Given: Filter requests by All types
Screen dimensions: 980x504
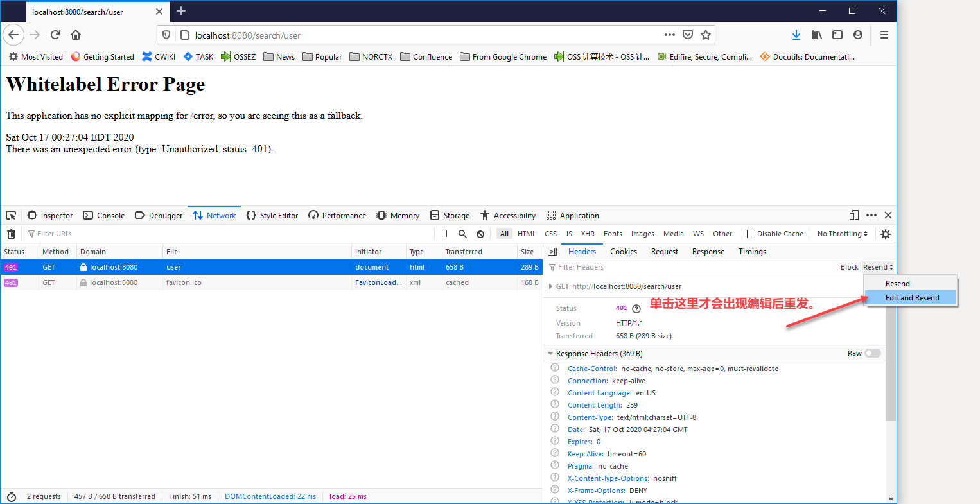Looking at the screenshot, I should point(504,234).
